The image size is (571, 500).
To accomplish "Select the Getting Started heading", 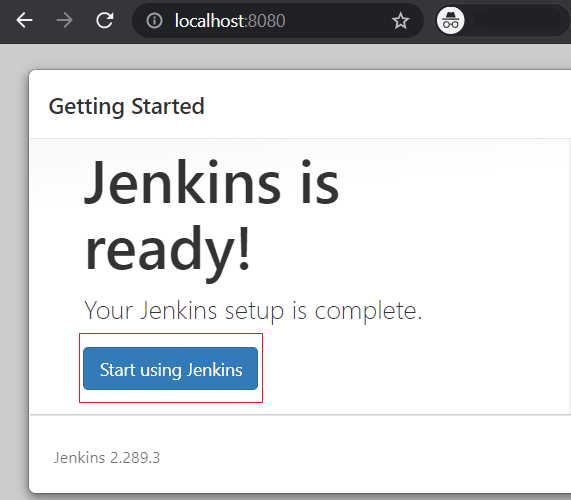I will [126, 107].
